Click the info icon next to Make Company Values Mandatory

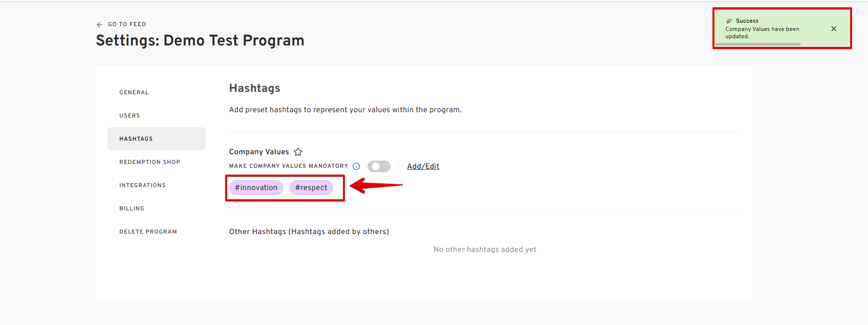point(356,166)
